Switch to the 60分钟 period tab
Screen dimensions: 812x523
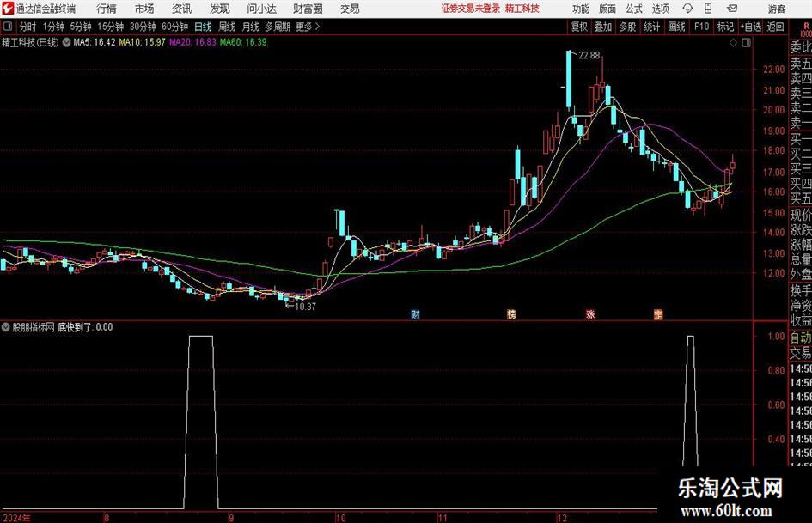pyautogui.click(x=174, y=27)
